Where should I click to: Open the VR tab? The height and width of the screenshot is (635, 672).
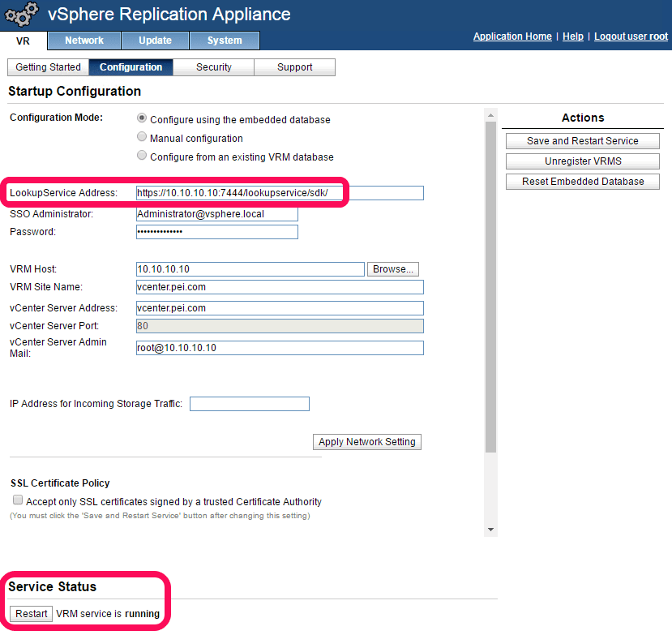(x=24, y=41)
